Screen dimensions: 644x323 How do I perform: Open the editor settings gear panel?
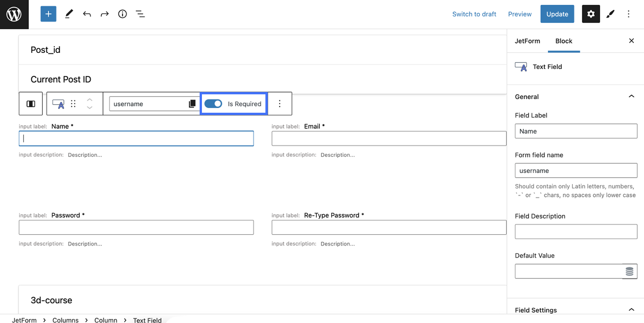coord(591,14)
